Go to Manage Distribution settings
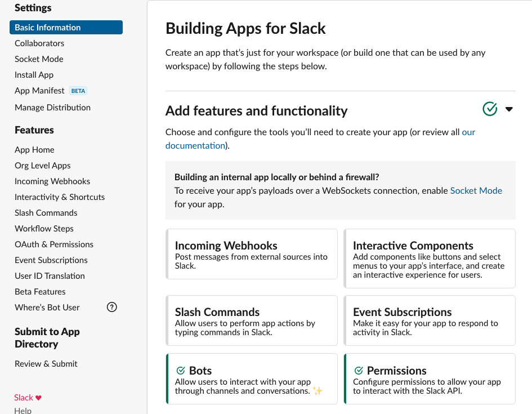Image resolution: width=532 pixels, height=414 pixels. [x=52, y=108]
